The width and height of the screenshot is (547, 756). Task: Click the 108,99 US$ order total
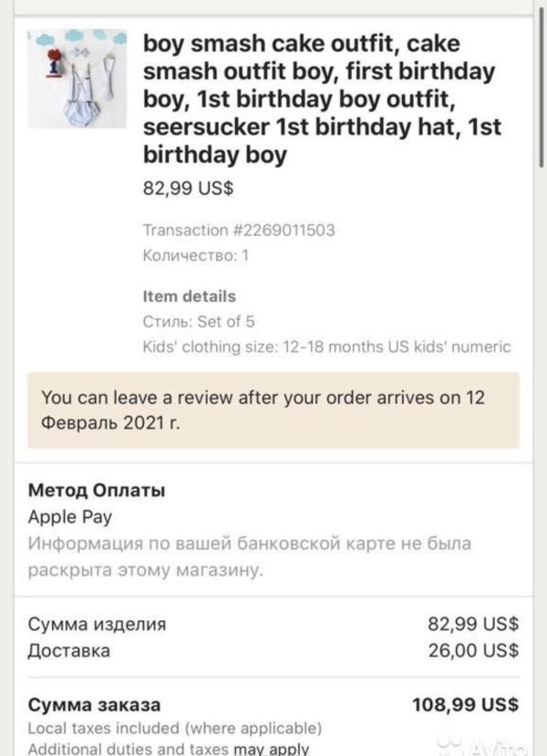(466, 704)
